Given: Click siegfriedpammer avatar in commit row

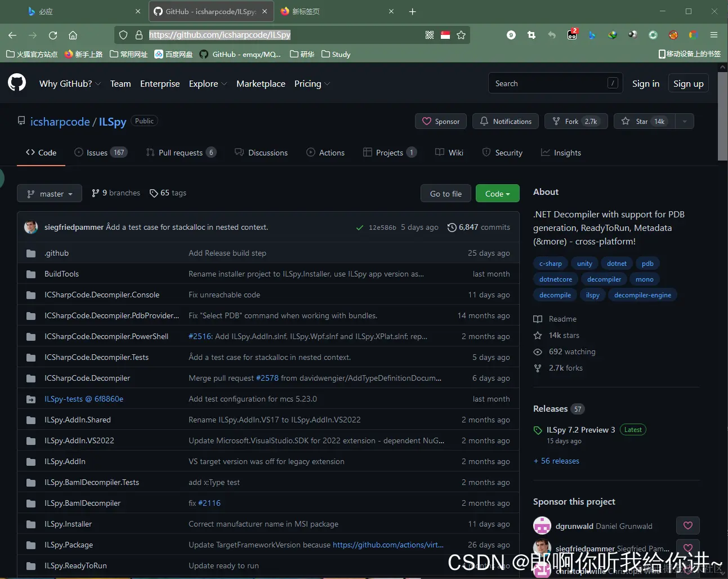Looking at the screenshot, I should coord(31,227).
